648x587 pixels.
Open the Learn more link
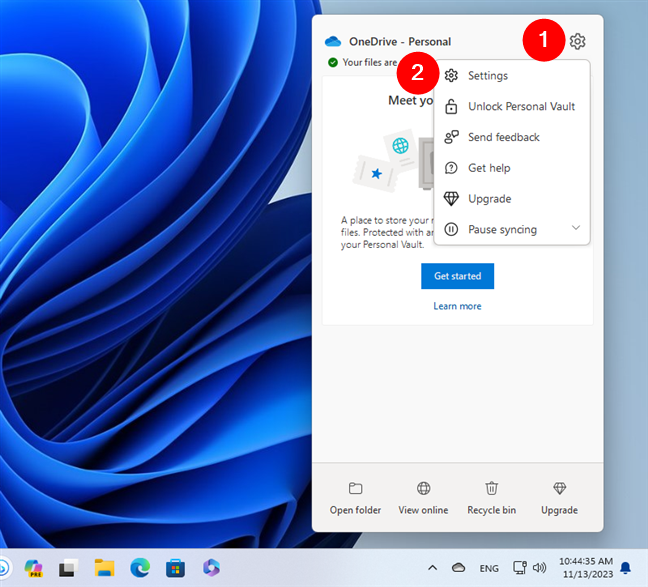click(457, 306)
